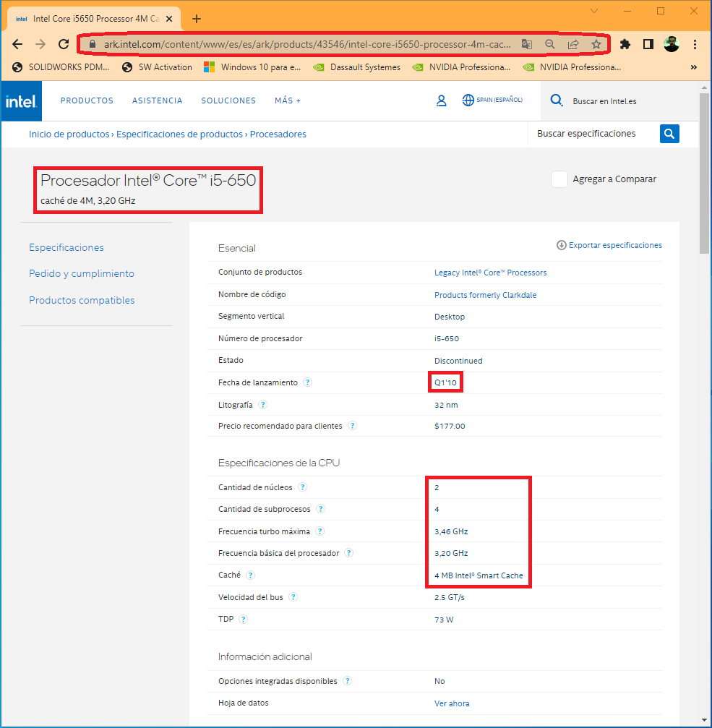712x728 pixels.
Task: Show help for Cantidad de núcleos
Action: click(x=303, y=487)
